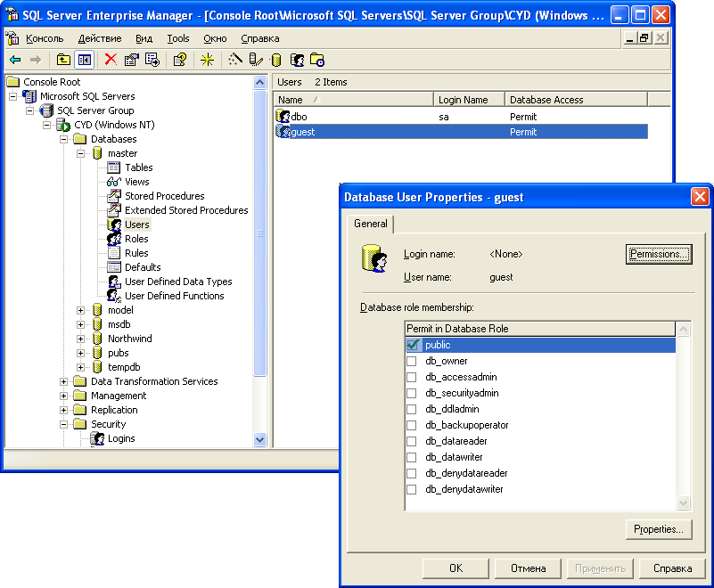Click the yellow star New toolbar icon

coord(207,60)
